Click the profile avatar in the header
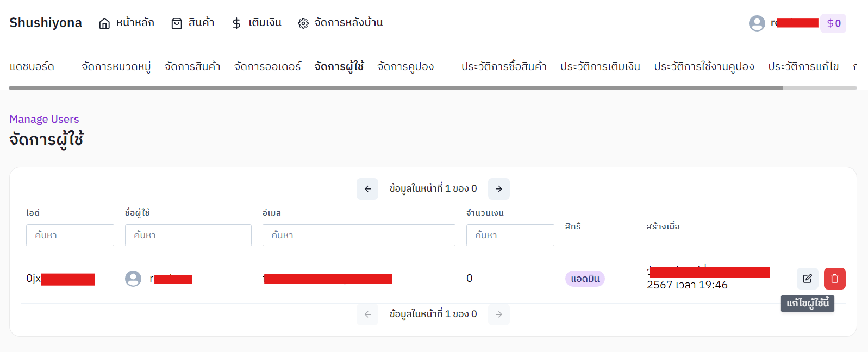The width and height of the screenshot is (868, 352). point(757,23)
